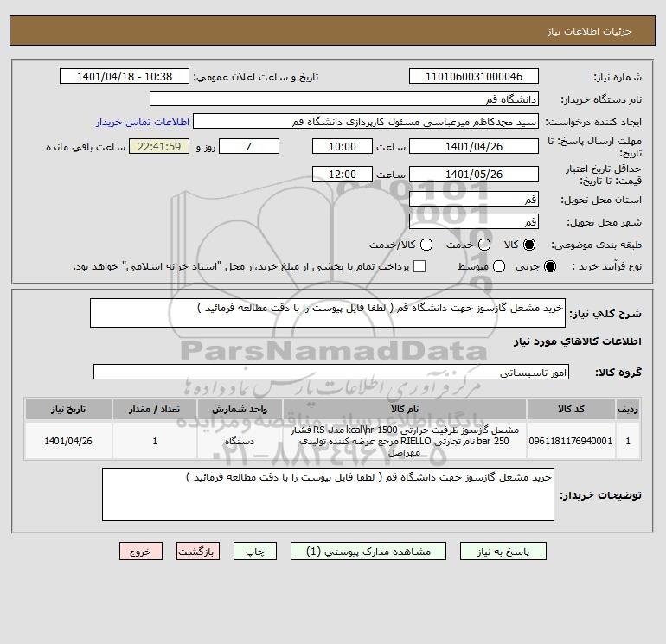Click the تاریخ نیاز column header
666x644 pixels.
pyautogui.click(x=68, y=409)
